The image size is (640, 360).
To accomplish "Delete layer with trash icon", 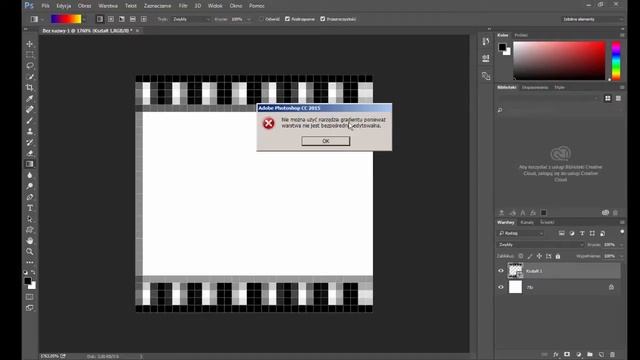I will 613,354.
